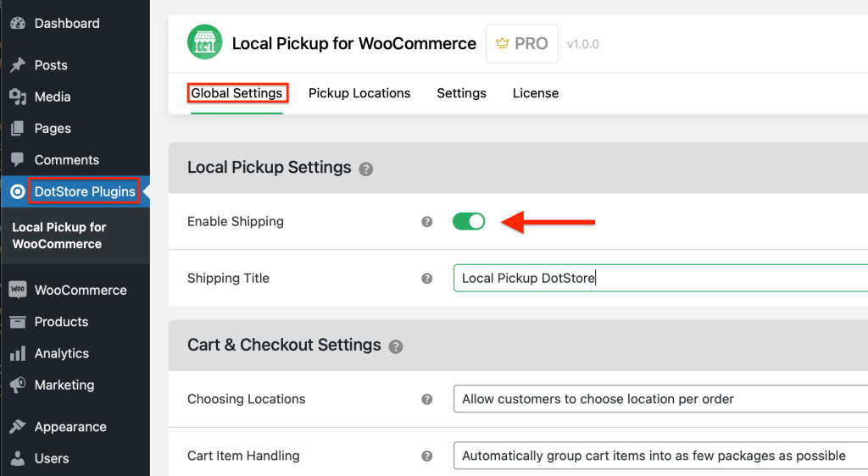This screenshot has width=868, height=476.
Task: Click the Pages icon in sidebar
Action: pyautogui.click(x=18, y=128)
